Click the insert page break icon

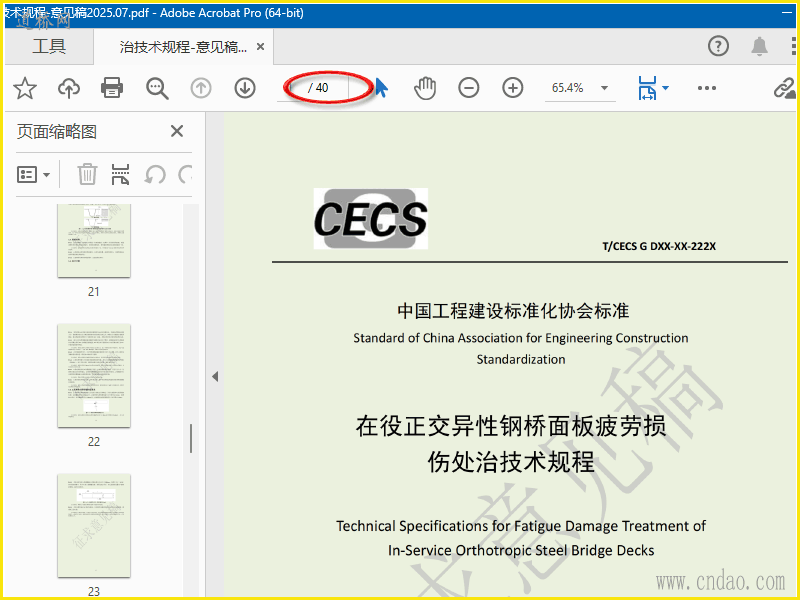120,174
